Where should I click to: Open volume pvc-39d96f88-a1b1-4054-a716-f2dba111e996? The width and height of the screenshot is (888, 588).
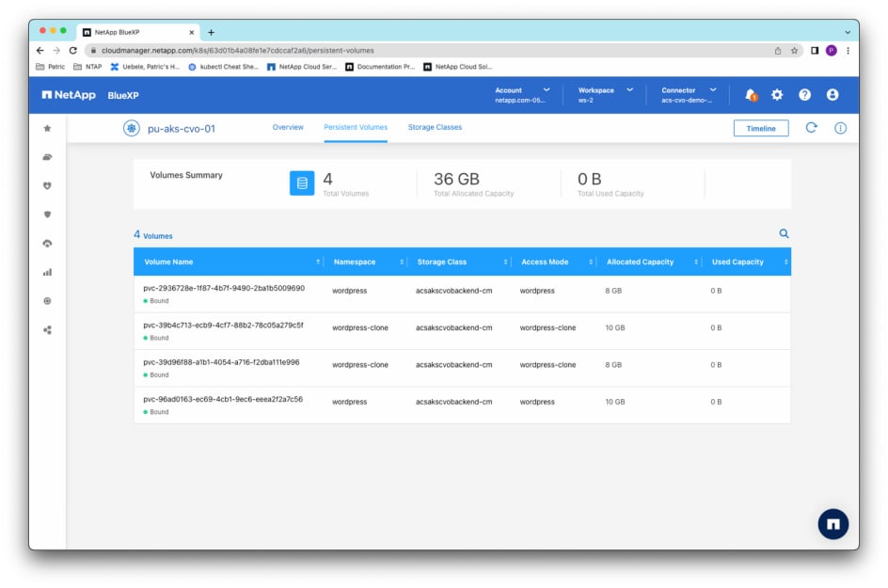(221, 362)
